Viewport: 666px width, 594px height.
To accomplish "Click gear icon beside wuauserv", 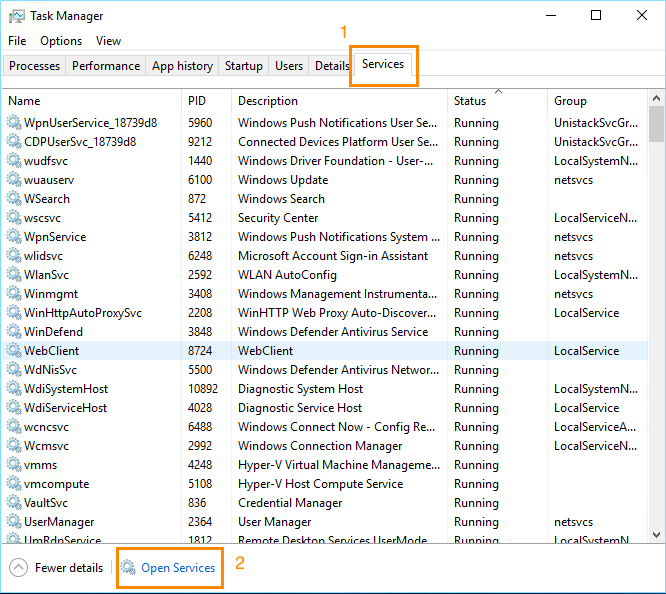I will tap(14, 179).
